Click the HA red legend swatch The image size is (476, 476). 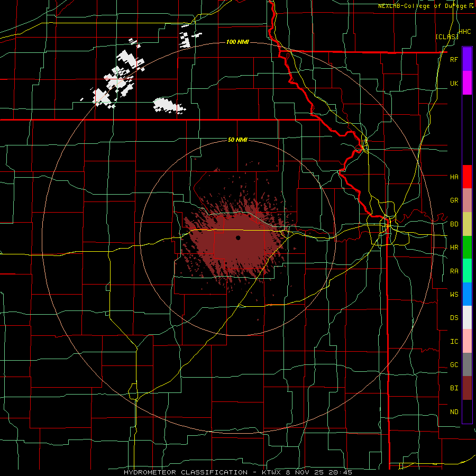coord(467,177)
